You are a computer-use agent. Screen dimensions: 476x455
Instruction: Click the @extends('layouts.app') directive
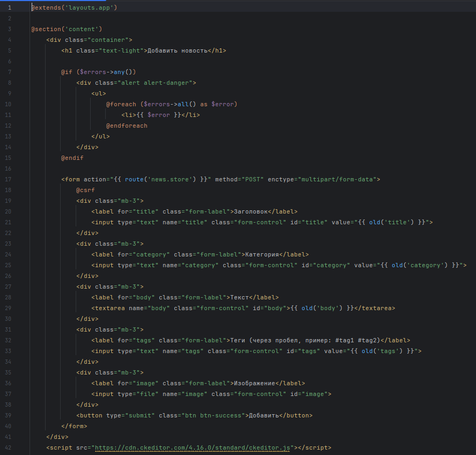pos(75,8)
